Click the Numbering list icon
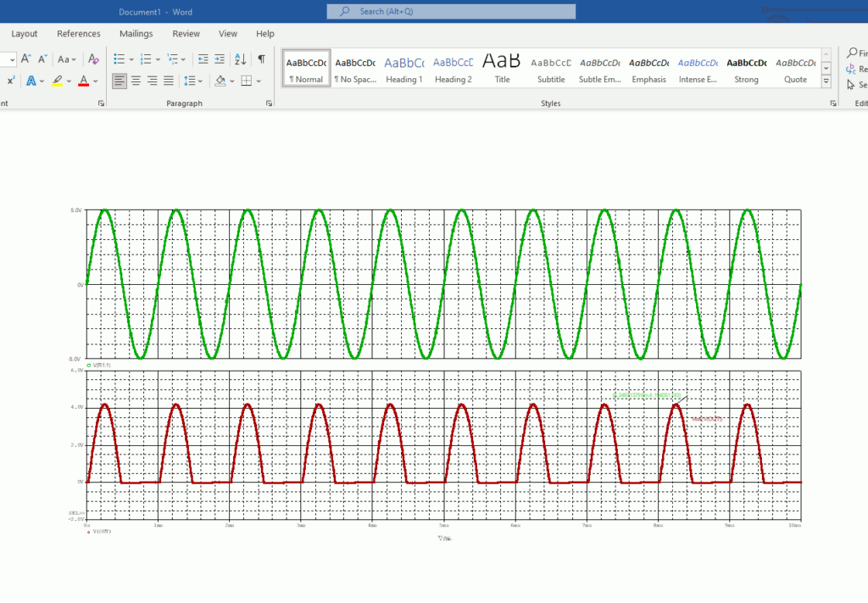This screenshot has width=868, height=603. (146, 59)
